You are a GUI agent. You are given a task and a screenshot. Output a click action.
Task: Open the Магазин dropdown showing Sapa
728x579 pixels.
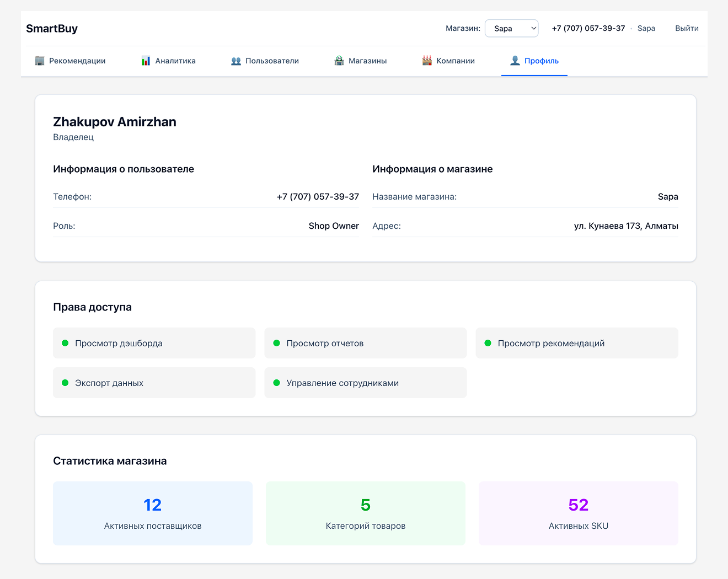(x=511, y=29)
